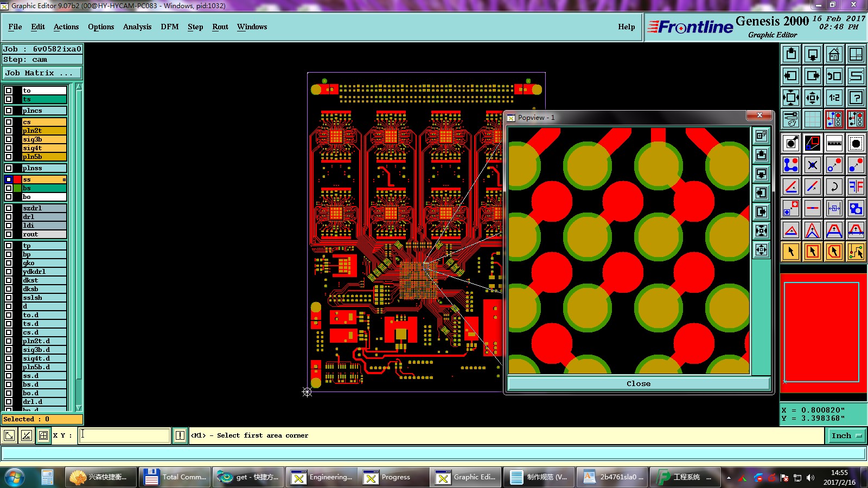Click the pan left arrow icon

[791, 76]
